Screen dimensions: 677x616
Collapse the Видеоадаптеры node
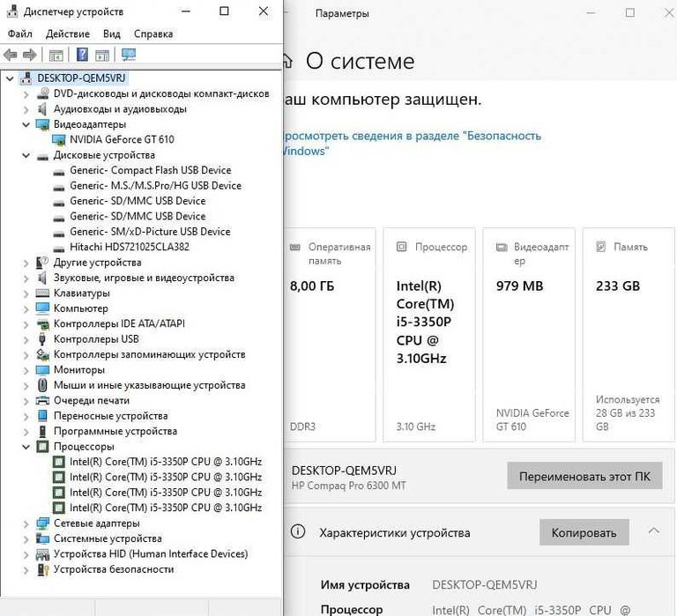26,124
